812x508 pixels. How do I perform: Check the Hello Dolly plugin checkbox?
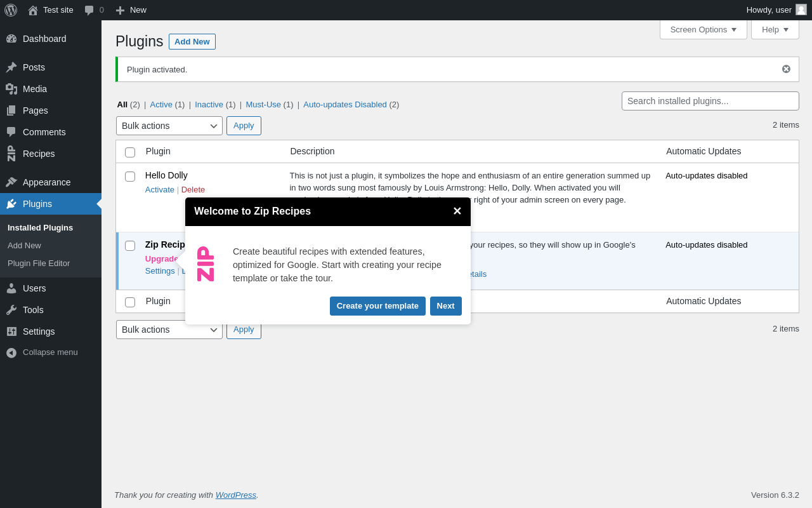coord(130,177)
